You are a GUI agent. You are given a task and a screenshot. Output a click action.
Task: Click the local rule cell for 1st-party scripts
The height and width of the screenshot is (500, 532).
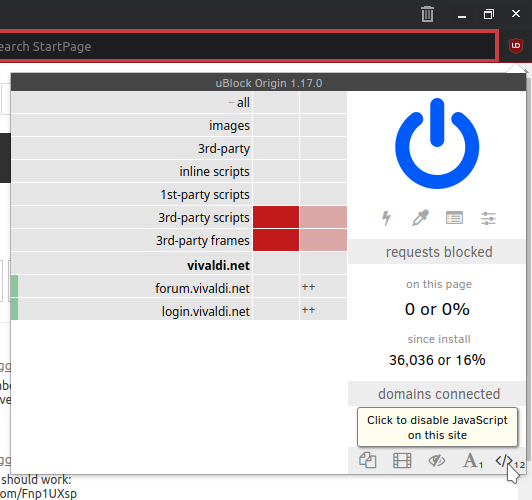(x=323, y=194)
